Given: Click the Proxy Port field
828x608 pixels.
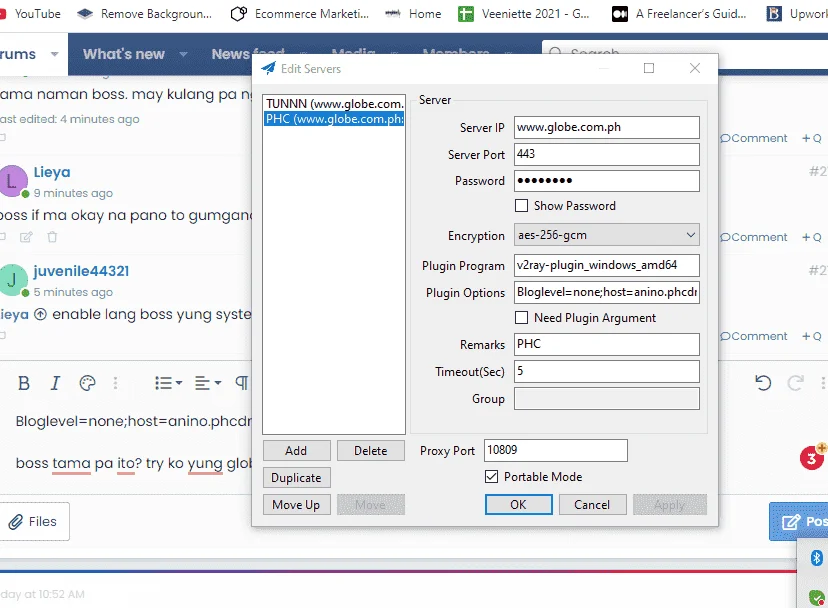Looking at the screenshot, I should [x=556, y=451].
